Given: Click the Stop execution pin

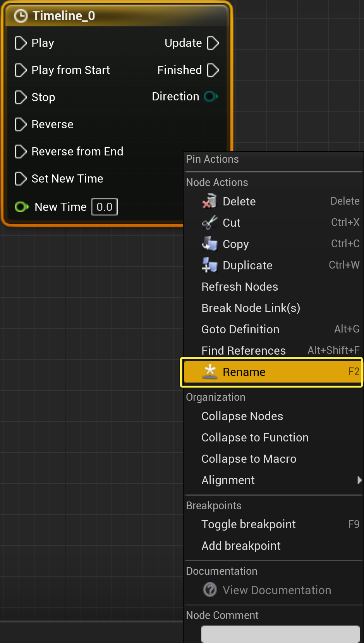Looking at the screenshot, I should click(21, 97).
